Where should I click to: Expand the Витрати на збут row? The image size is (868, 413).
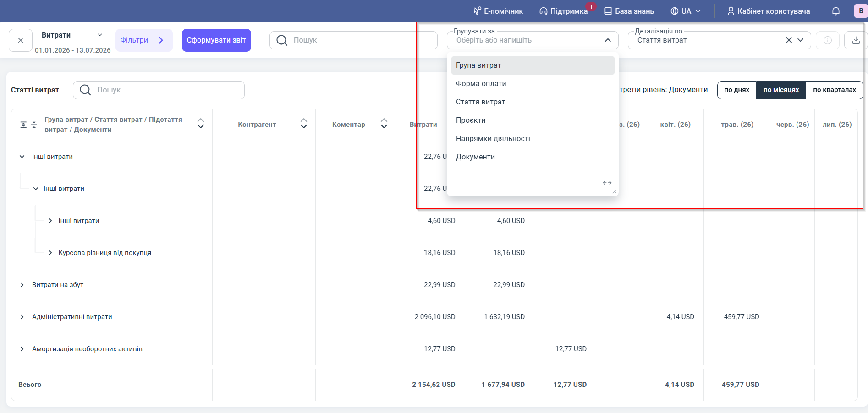tap(22, 285)
